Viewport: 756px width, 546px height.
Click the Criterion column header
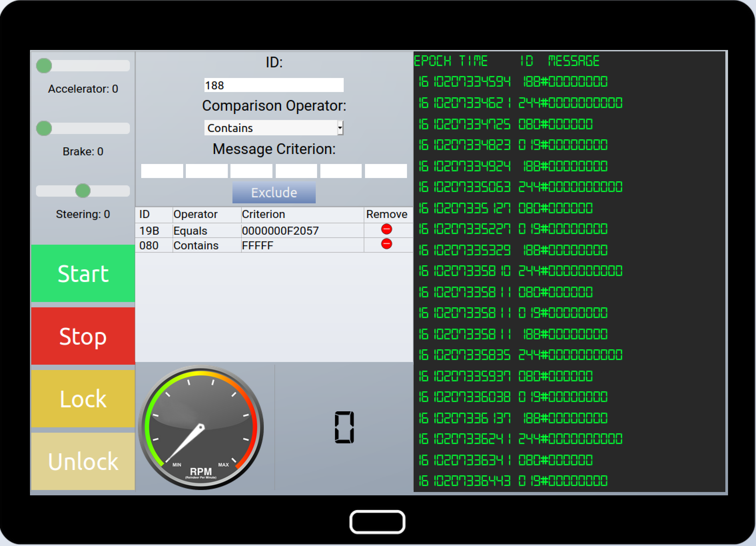tap(263, 214)
